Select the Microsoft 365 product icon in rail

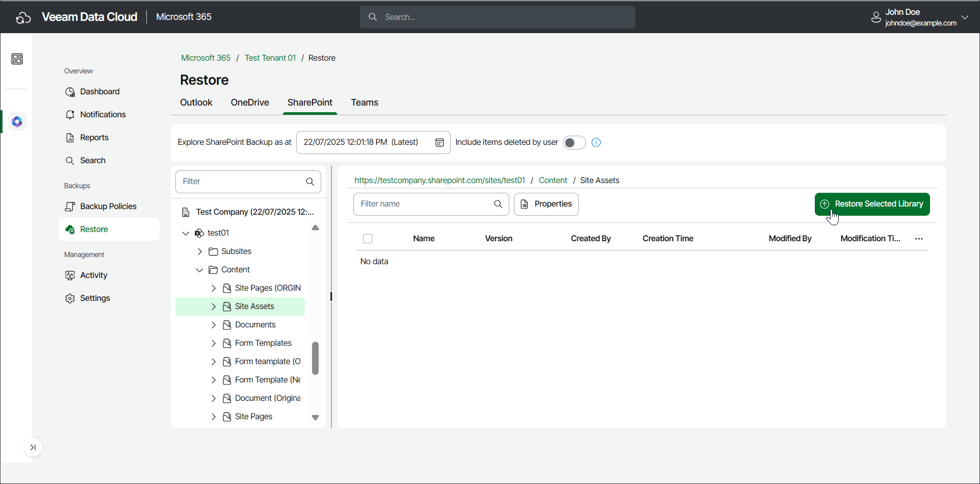(x=17, y=121)
